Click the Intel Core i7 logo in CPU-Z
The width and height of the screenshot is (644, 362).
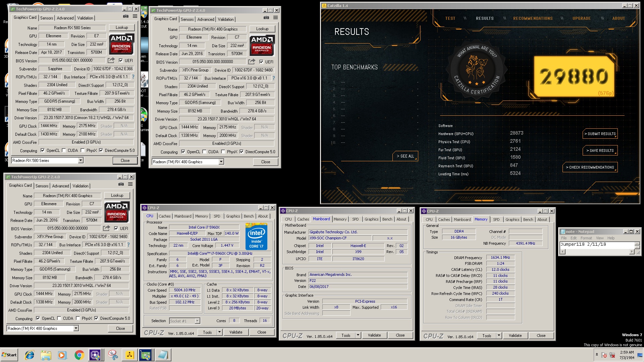(x=256, y=237)
